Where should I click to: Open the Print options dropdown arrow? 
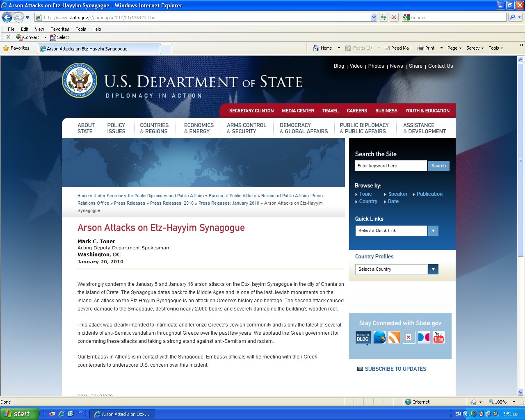tap(441, 48)
